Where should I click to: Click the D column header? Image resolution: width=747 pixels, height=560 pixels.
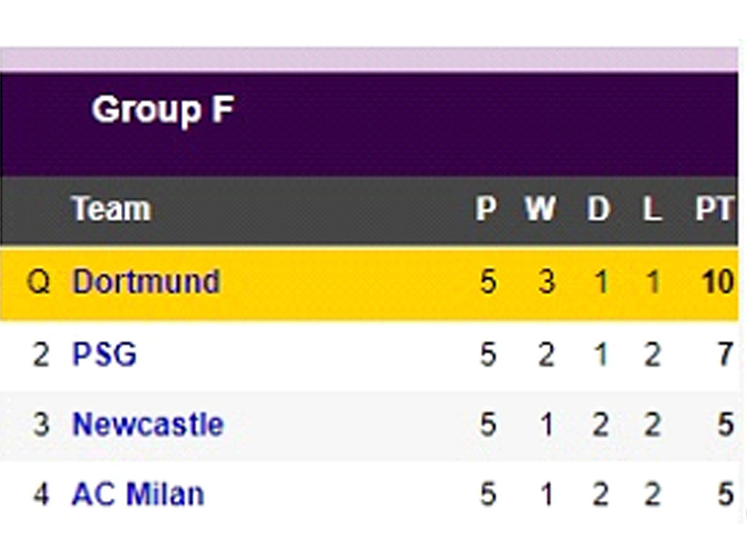tap(598, 209)
